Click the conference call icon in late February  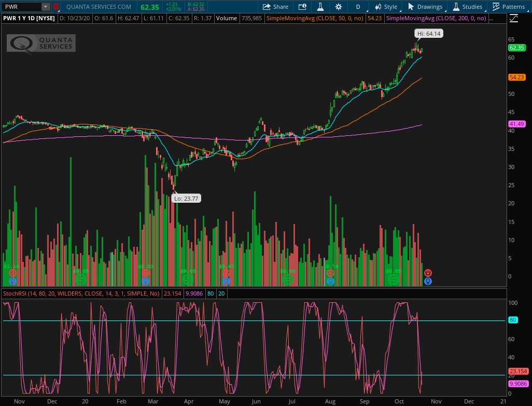click(145, 273)
